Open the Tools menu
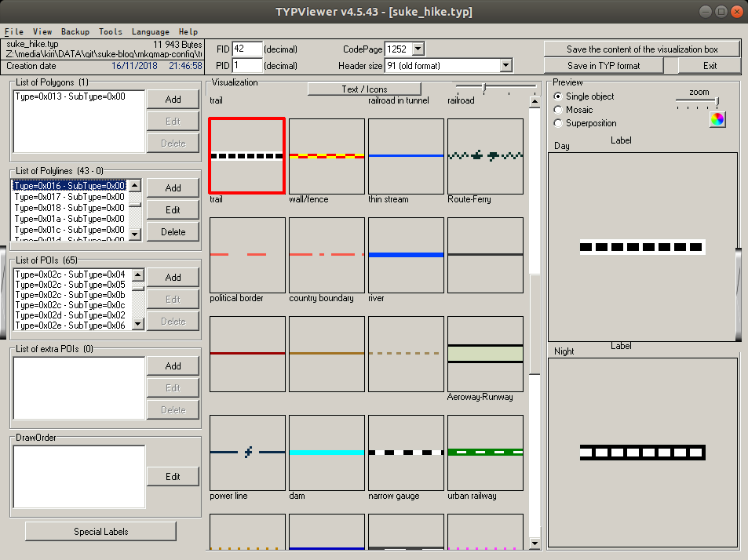748x560 pixels. (111, 31)
